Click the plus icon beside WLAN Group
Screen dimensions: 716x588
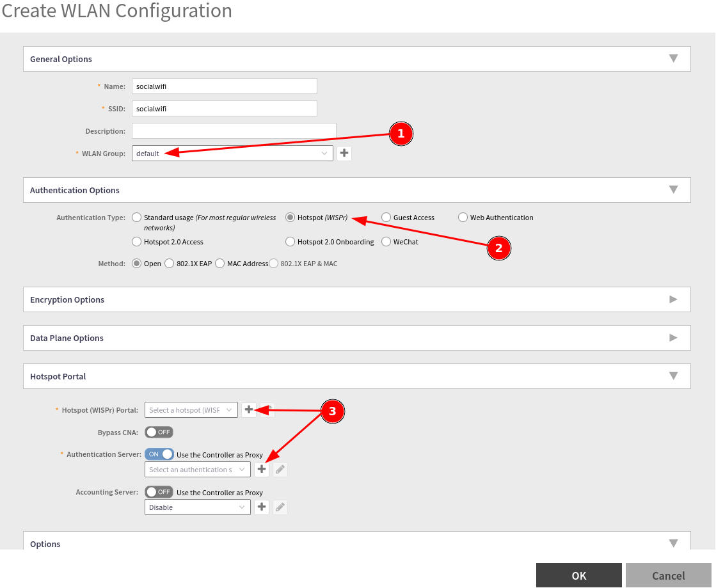(x=344, y=154)
